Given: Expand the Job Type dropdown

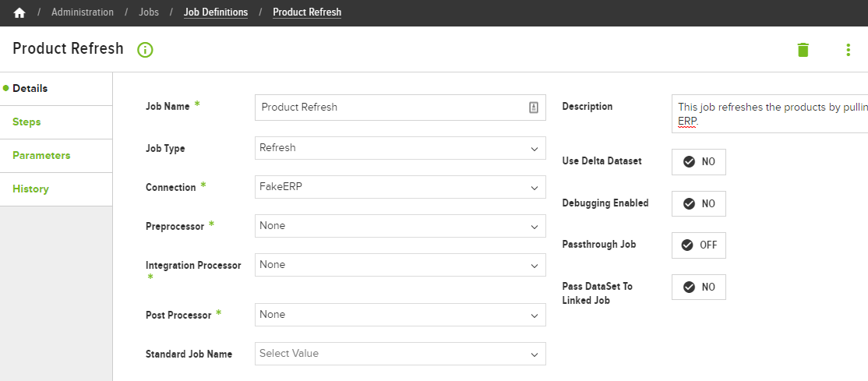Looking at the screenshot, I should 400,148.
